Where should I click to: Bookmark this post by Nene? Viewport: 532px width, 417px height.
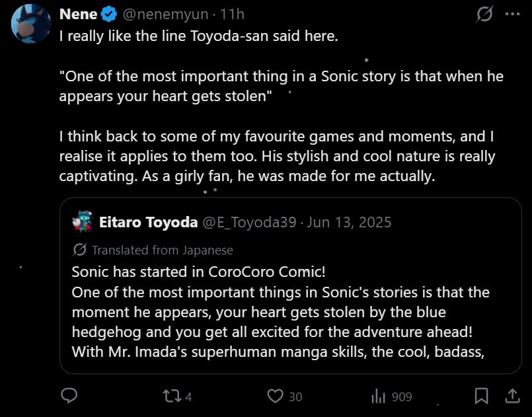[482, 396]
